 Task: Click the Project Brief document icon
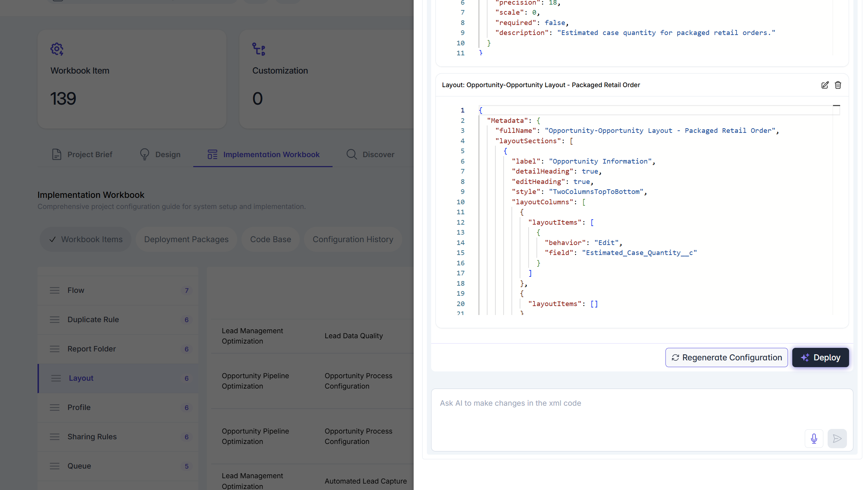57,154
